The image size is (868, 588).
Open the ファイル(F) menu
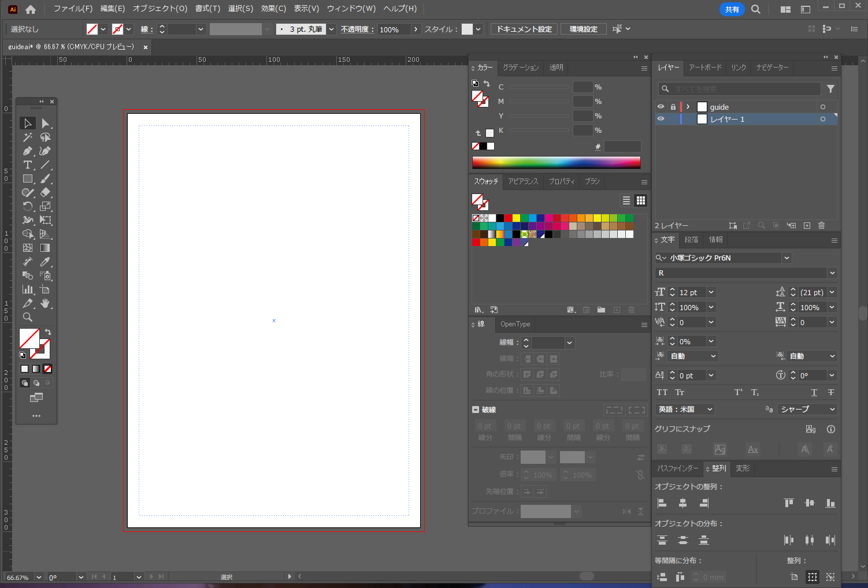click(73, 9)
